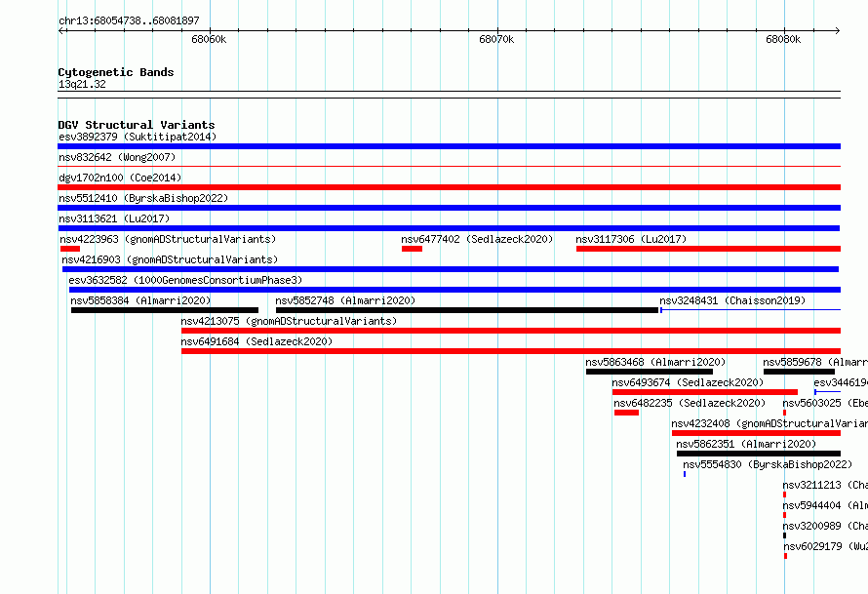
Task: Select the short red nsv6482235 bar
Action: (x=626, y=413)
